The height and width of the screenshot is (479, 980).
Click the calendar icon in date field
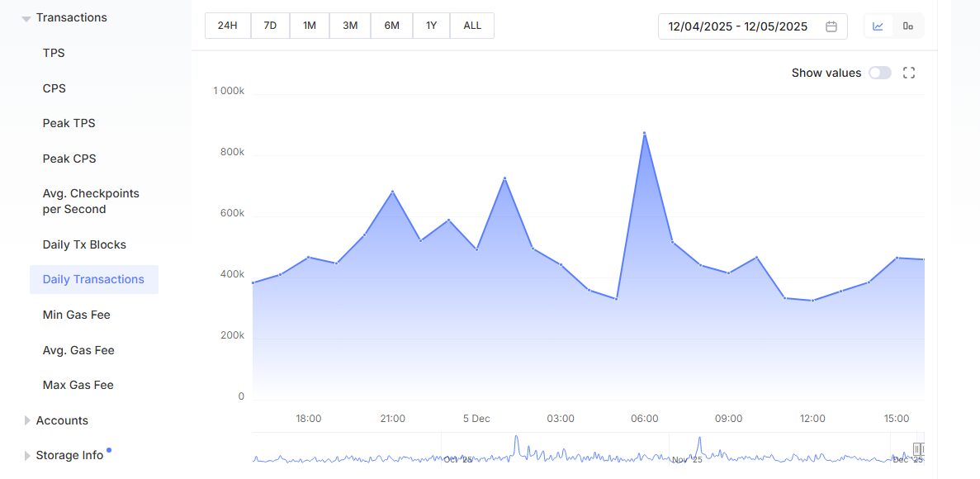[831, 26]
